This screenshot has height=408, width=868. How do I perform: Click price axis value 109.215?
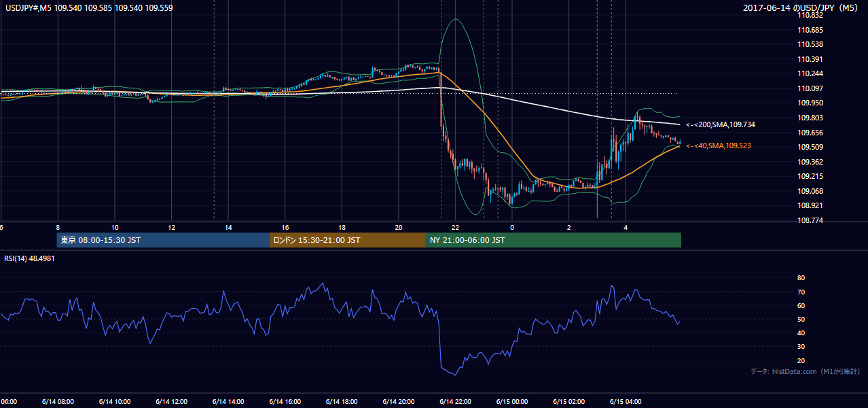tap(811, 176)
